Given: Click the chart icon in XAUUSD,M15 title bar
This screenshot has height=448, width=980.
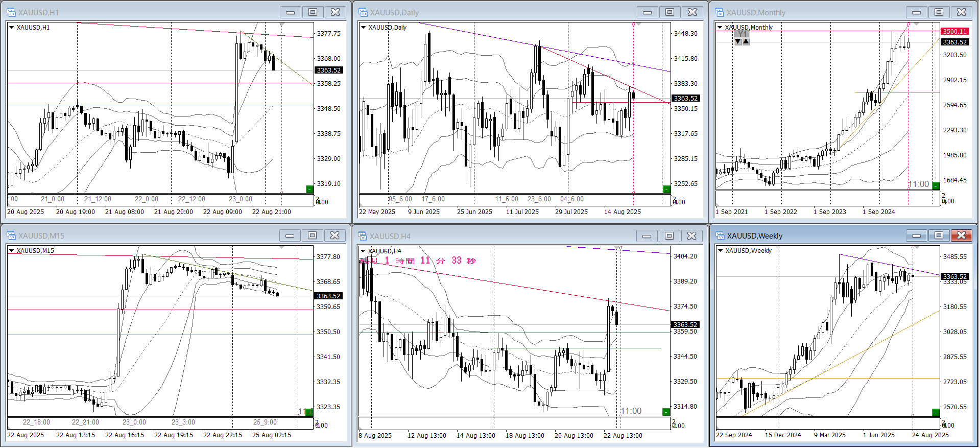Looking at the screenshot, I should click(x=11, y=235).
